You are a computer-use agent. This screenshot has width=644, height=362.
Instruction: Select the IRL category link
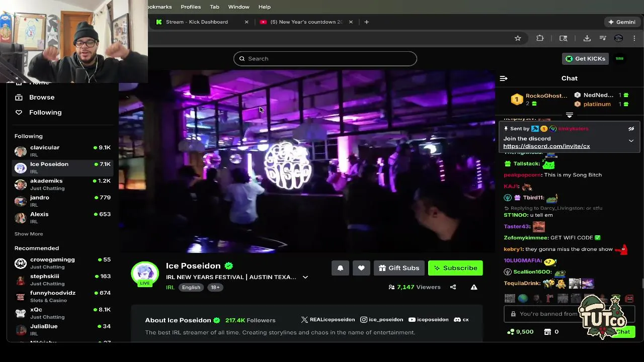170,288
